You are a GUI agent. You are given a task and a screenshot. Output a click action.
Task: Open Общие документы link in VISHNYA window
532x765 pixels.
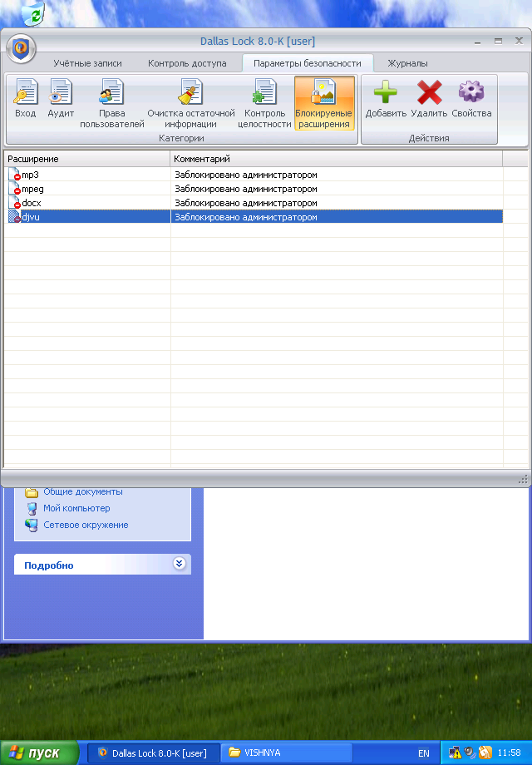pos(83,491)
